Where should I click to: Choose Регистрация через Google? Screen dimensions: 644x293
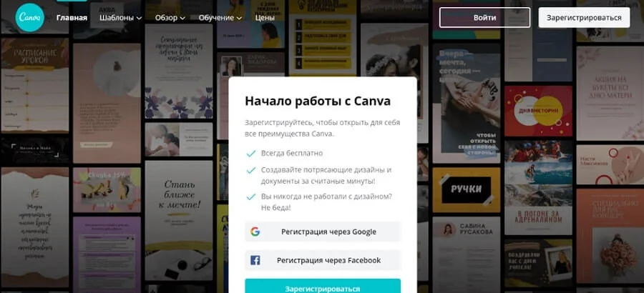coord(323,232)
